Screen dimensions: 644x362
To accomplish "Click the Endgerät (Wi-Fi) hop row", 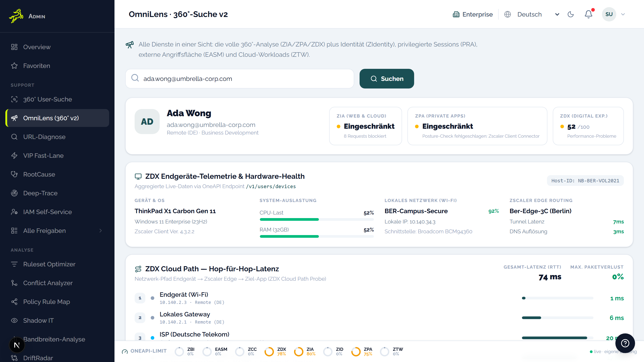I will point(379,298).
